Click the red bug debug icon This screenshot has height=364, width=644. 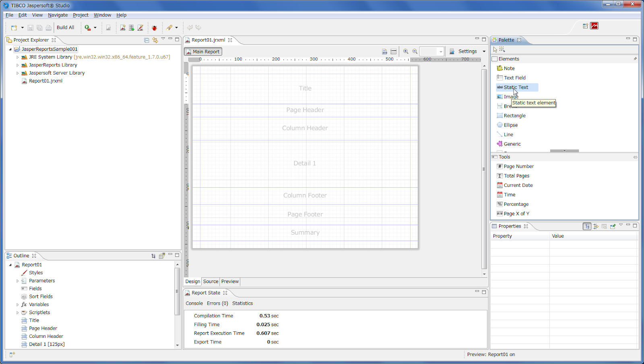pos(155,28)
